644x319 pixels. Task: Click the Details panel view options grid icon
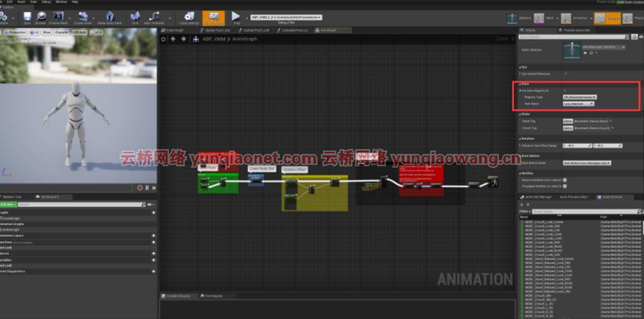tap(635, 37)
